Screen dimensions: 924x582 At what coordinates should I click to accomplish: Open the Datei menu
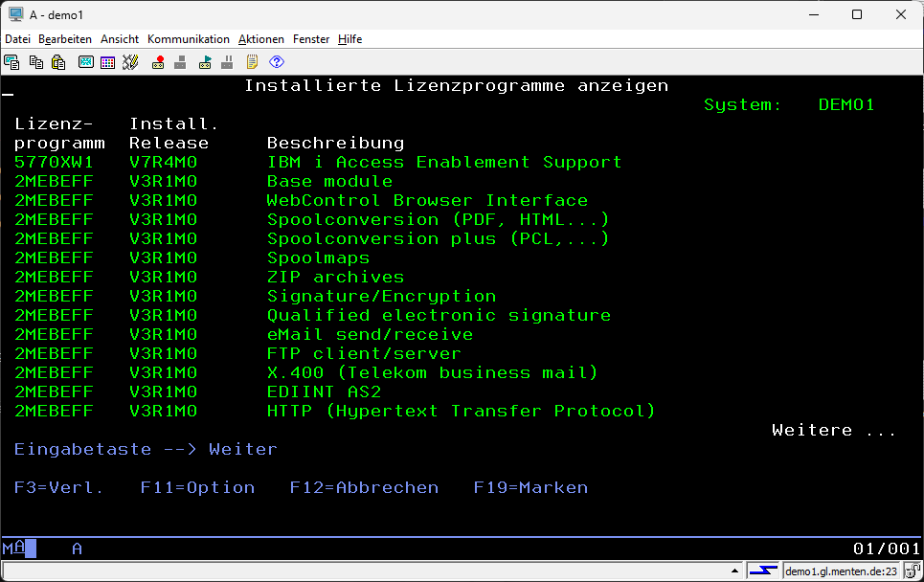pyautogui.click(x=18, y=39)
